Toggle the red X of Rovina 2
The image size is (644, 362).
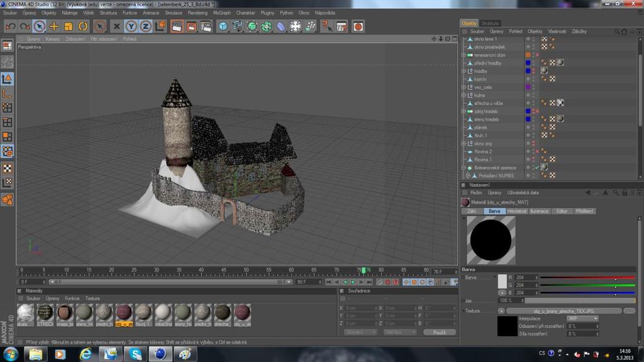537,151
